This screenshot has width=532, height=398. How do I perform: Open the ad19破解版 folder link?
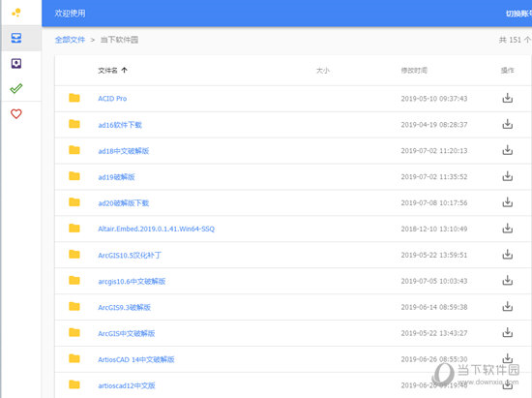[x=116, y=177]
